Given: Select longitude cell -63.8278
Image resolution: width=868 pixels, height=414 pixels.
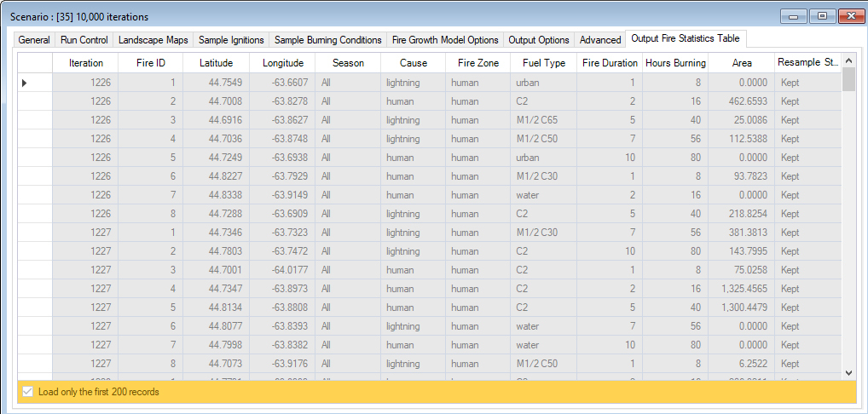Looking at the screenshot, I should [x=282, y=101].
